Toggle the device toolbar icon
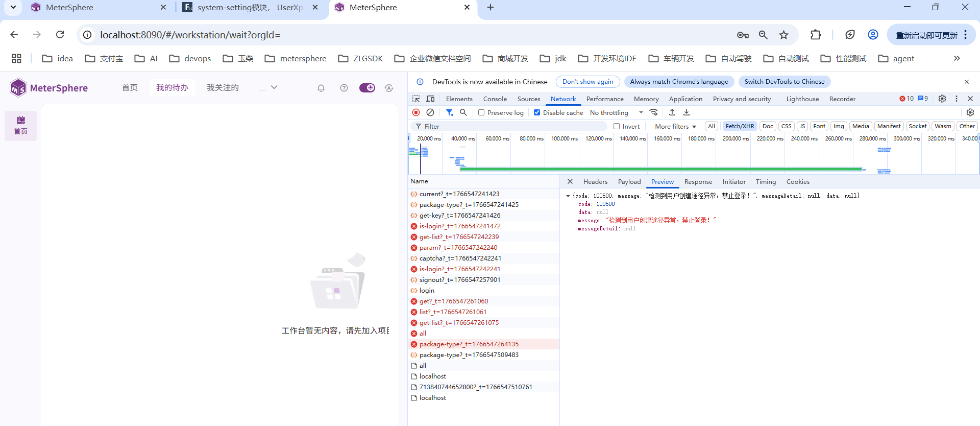 (x=431, y=99)
